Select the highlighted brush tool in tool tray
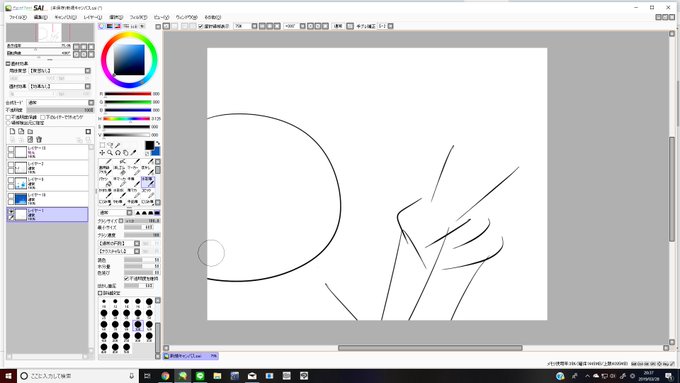 148,181
